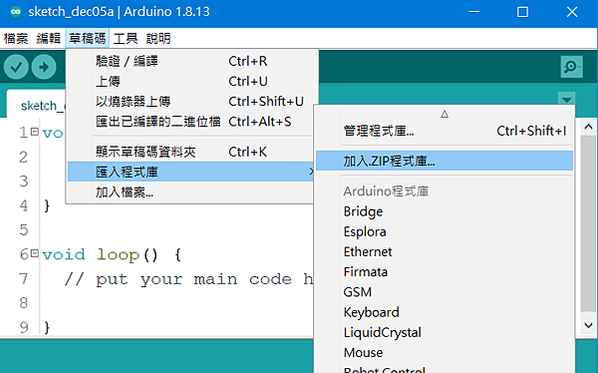Click the submenu scroll-up triangle

pos(444,114)
